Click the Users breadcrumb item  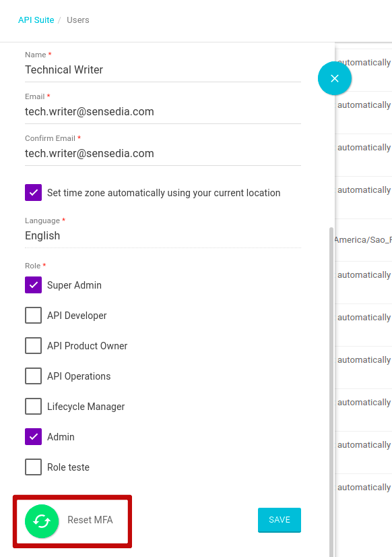(x=77, y=20)
